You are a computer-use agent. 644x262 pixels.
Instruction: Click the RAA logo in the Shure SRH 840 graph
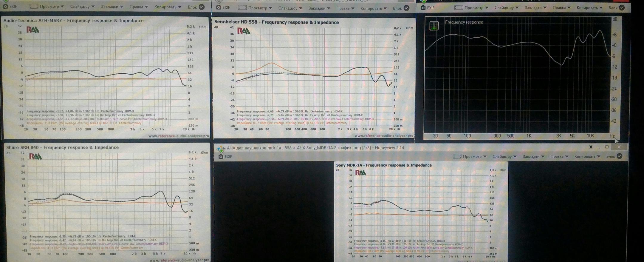pos(35,156)
